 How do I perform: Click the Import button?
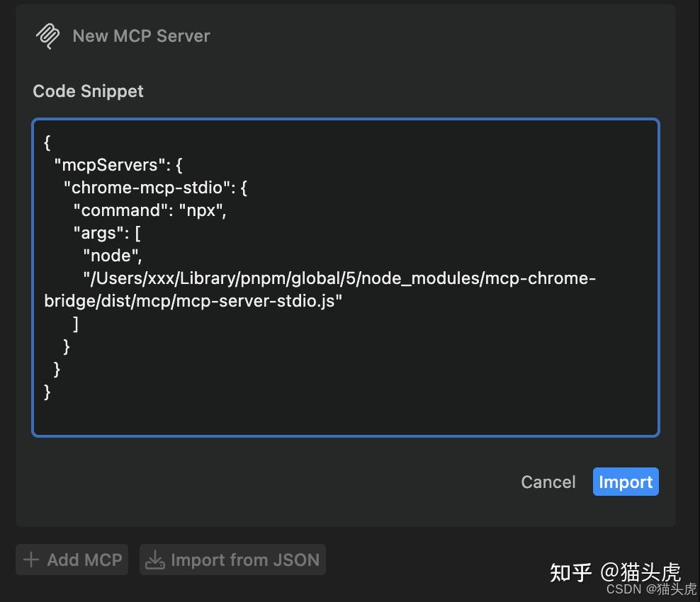pyautogui.click(x=625, y=482)
